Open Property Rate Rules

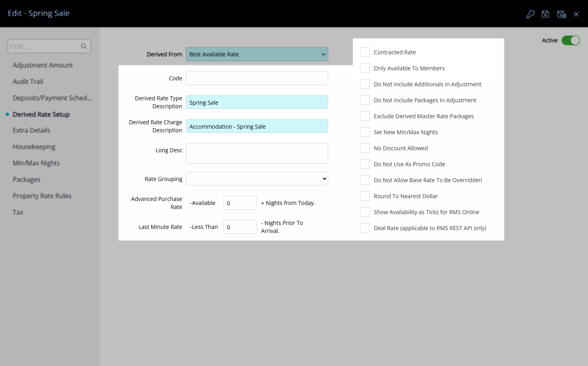(x=42, y=196)
